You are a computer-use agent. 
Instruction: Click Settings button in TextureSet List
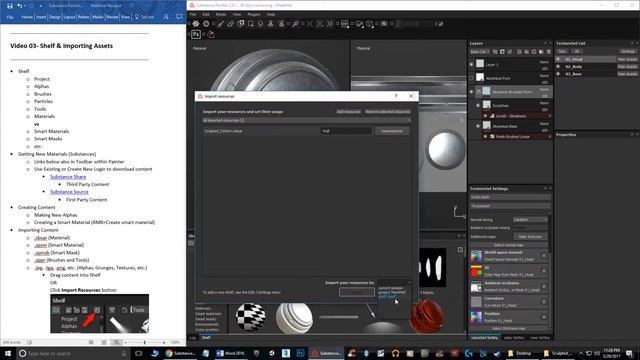pyautogui.click(x=628, y=51)
